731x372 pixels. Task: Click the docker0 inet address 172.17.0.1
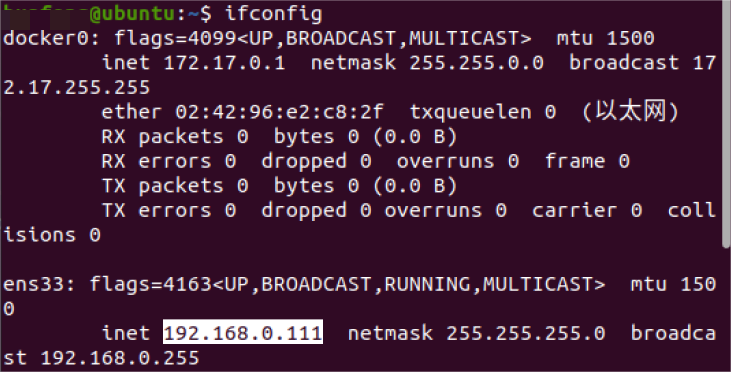[224, 63]
